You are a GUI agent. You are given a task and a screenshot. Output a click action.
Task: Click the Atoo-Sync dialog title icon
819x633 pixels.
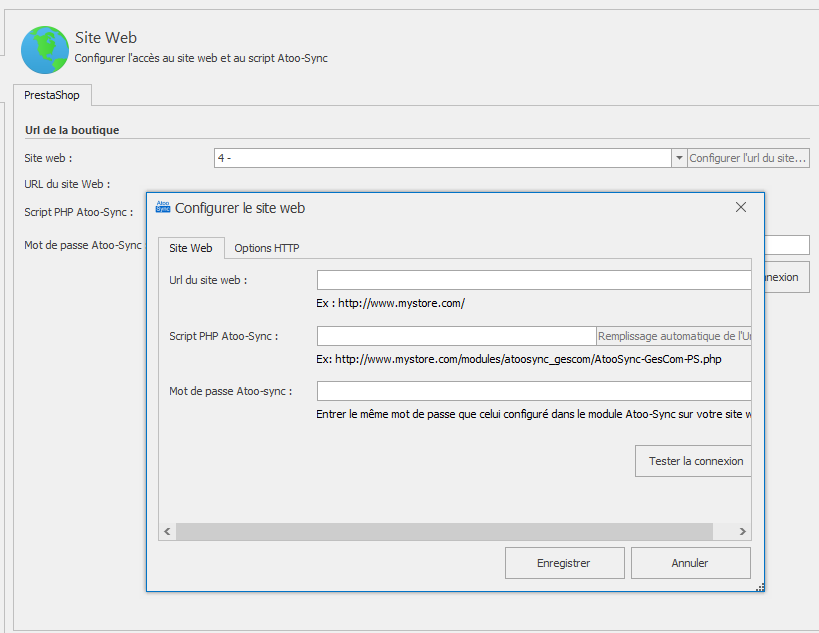click(x=163, y=207)
